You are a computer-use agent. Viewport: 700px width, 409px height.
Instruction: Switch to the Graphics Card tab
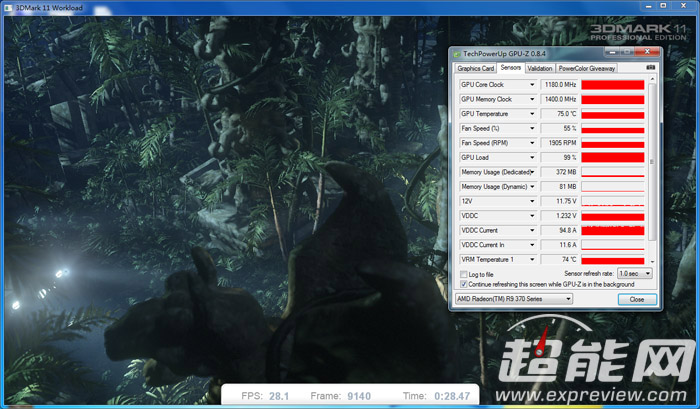[x=475, y=68]
